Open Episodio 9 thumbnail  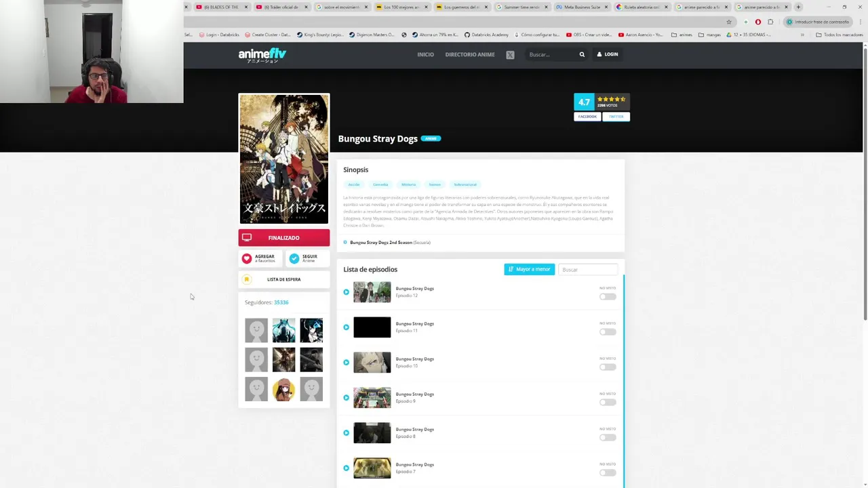click(x=372, y=398)
